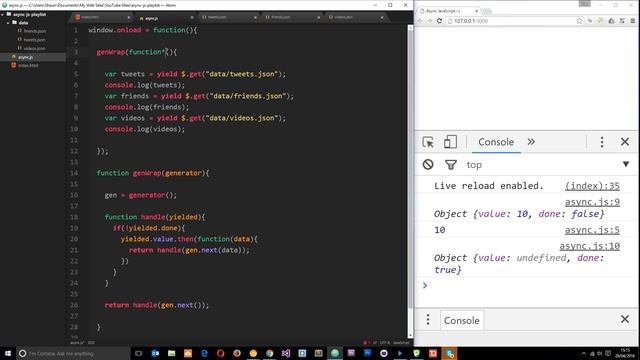This screenshot has height=360, width=640.
Task: Open the (index):35 source link
Action: [x=592, y=186]
